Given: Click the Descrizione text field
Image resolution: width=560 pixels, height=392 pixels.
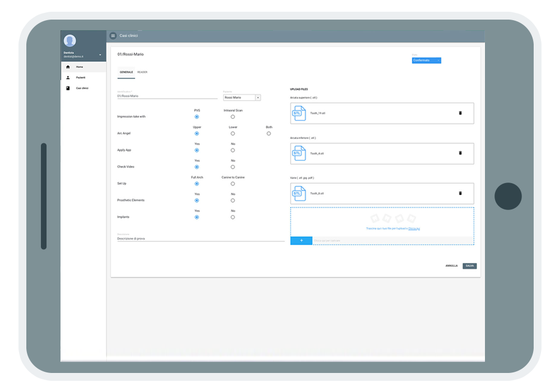Looking at the screenshot, I should (200, 239).
